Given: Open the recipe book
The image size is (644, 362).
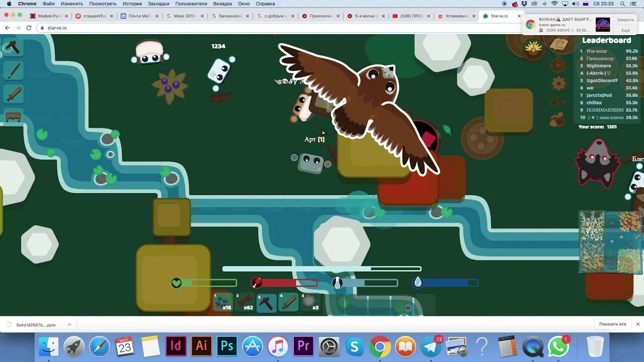Looking at the screenshot, I should pos(558,45).
